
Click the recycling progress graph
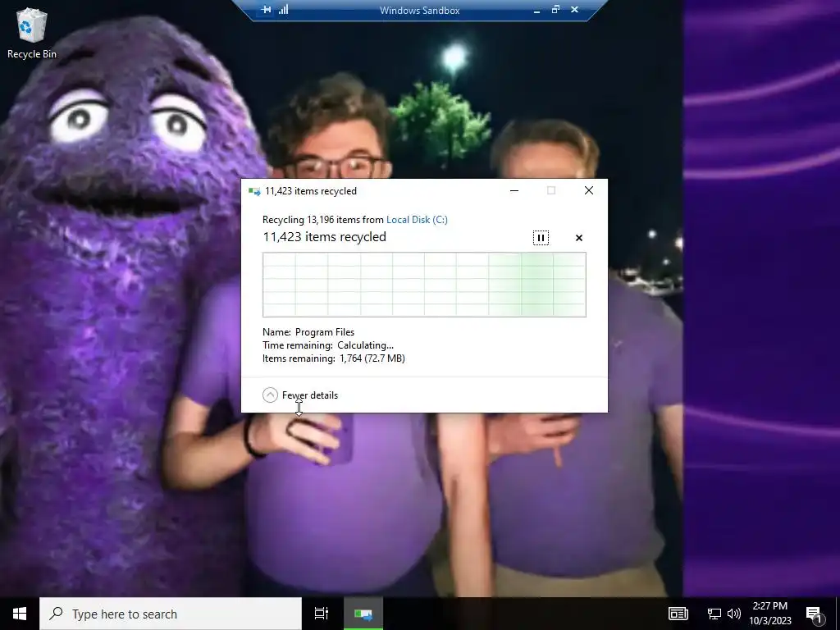pyautogui.click(x=424, y=285)
